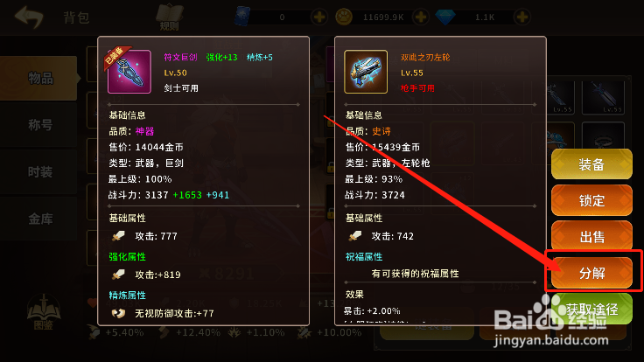Image resolution: width=644 pixels, height=362 pixels.
Task: Tap the 符文巨剑 weapon icon
Action: (129, 73)
